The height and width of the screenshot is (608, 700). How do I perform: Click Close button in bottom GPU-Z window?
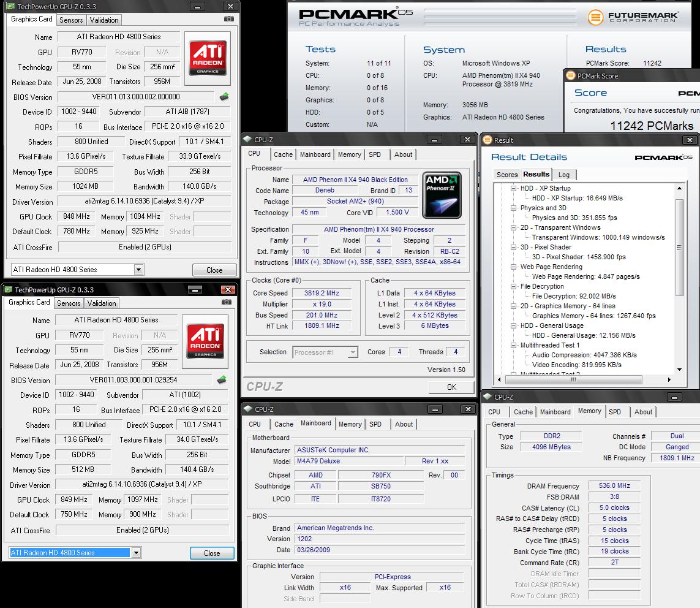[212, 553]
